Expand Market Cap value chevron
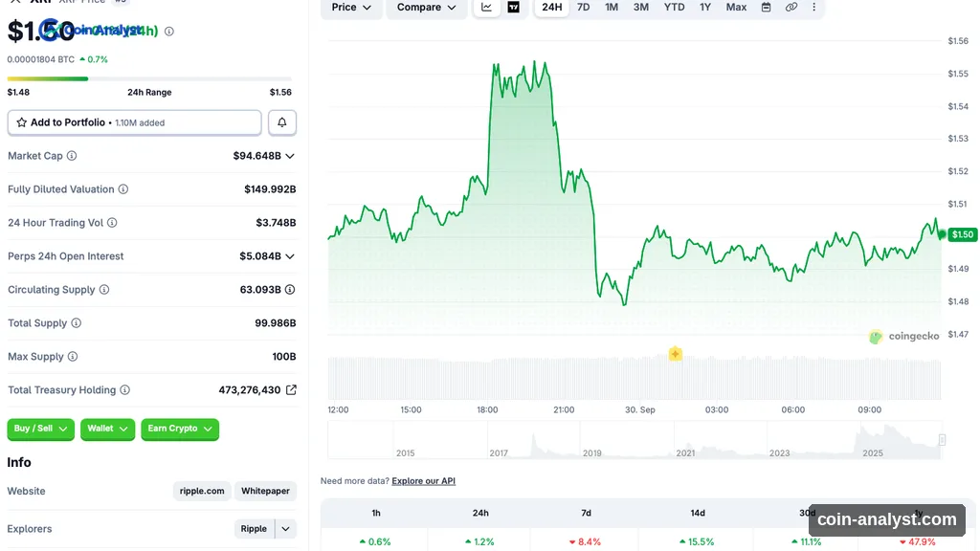This screenshot has width=980, height=551. pos(290,156)
